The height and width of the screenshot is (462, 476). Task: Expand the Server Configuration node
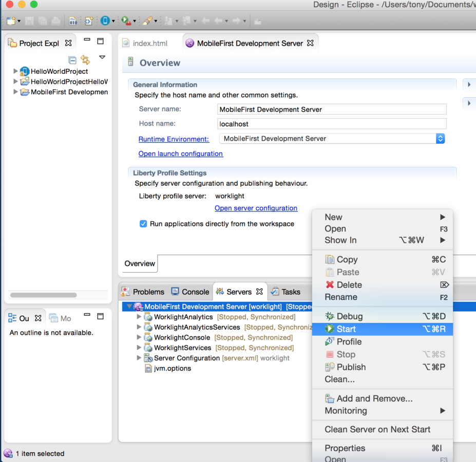coord(139,358)
